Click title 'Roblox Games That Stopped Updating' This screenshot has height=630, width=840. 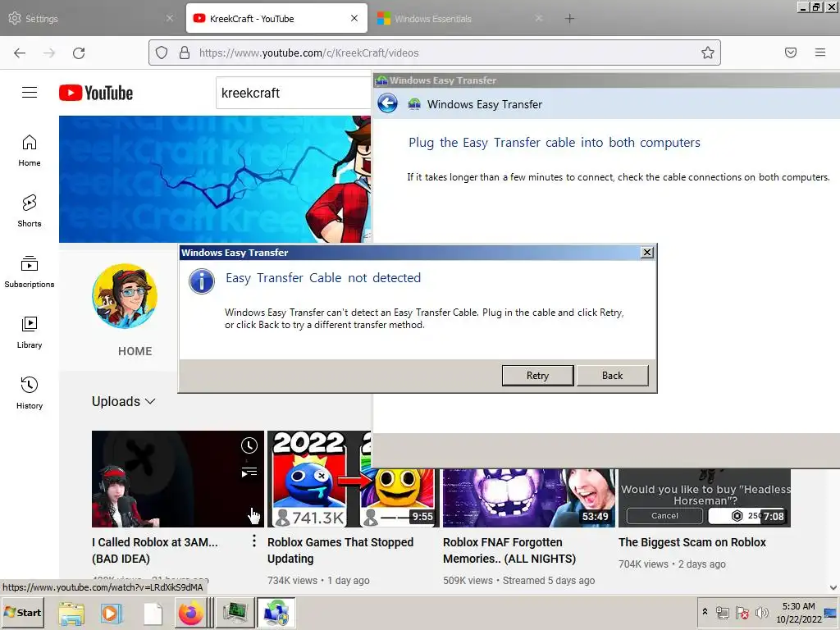(340, 550)
